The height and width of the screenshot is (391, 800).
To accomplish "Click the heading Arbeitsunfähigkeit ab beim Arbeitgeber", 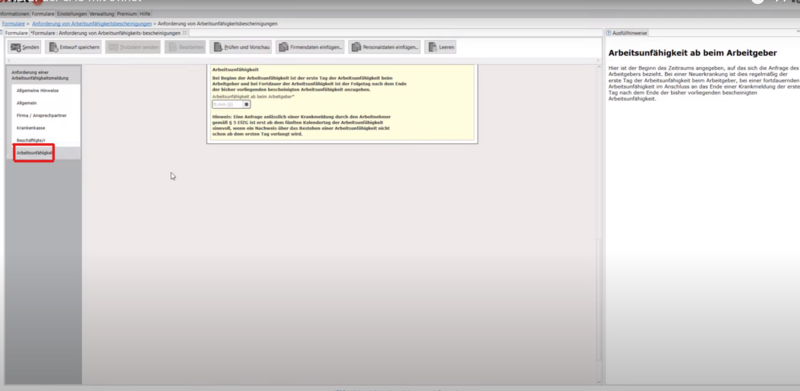I will tap(692, 53).
